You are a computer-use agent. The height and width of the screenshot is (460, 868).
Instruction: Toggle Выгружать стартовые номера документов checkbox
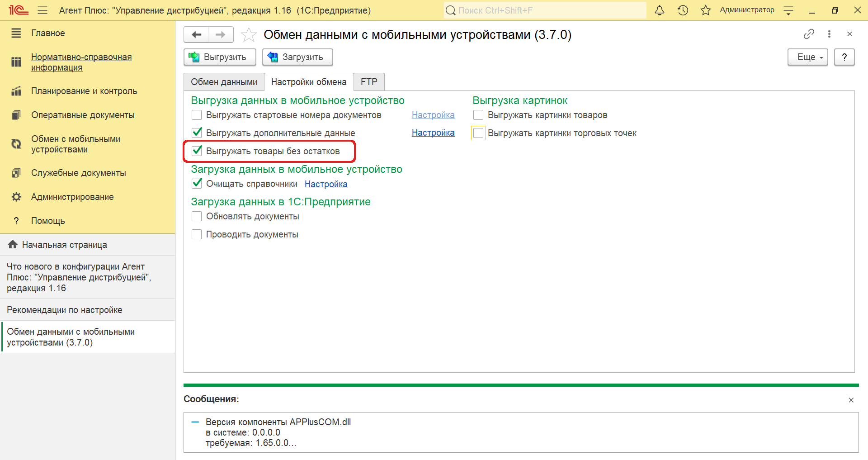coord(197,115)
